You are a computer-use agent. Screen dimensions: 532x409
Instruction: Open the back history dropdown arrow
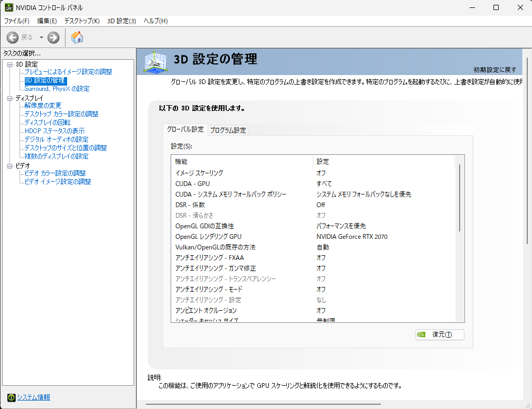[x=41, y=38]
